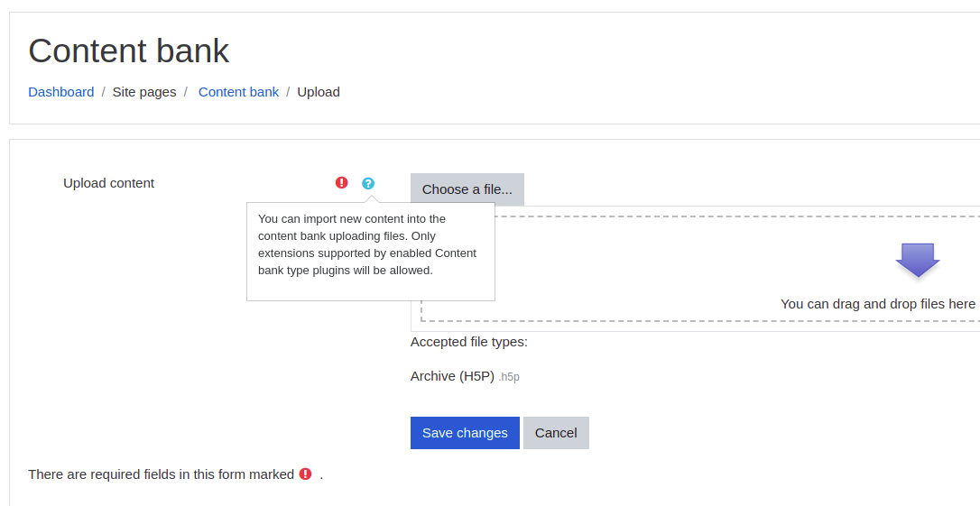Cancel the content upload
This screenshot has height=506, width=980.
556,433
